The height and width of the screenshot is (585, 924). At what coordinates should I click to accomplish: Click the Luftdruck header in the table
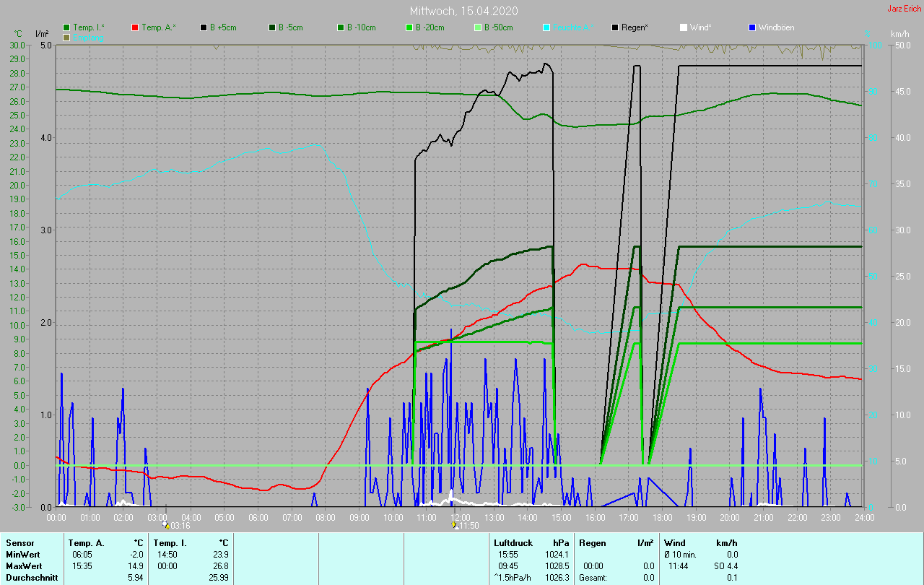click(513, 542)
